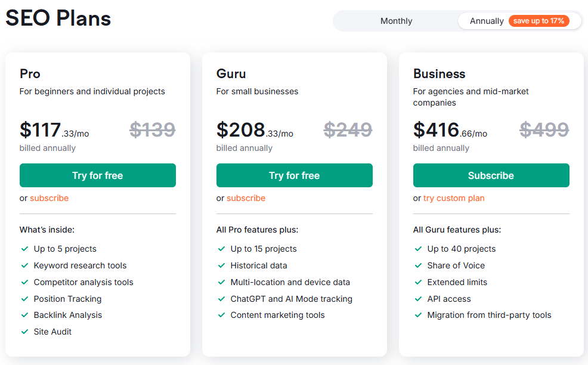
Task: Switch billing to Monthly
Action: point(396,21)
